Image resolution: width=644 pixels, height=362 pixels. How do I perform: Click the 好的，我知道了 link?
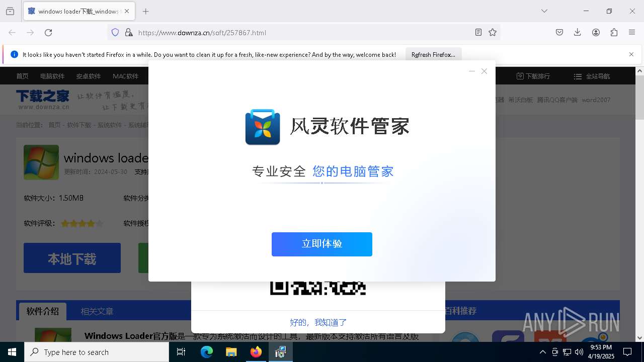[x=318, y=322]
